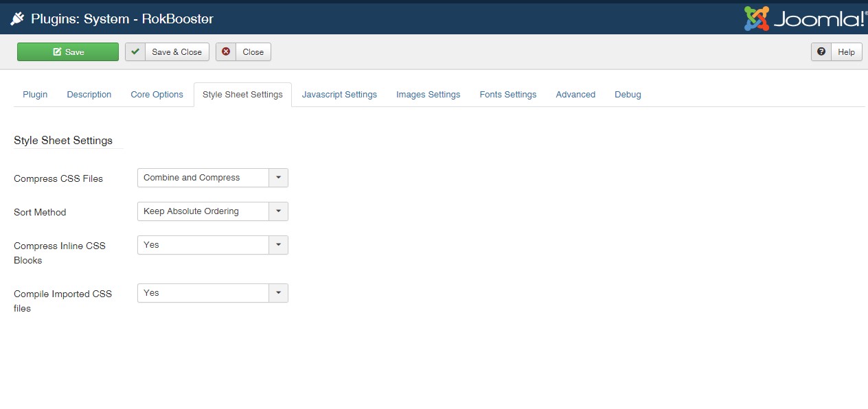Click the Joomla logo
The width and height of the screenshot is (868, 409).
click(x=805, y=19)
